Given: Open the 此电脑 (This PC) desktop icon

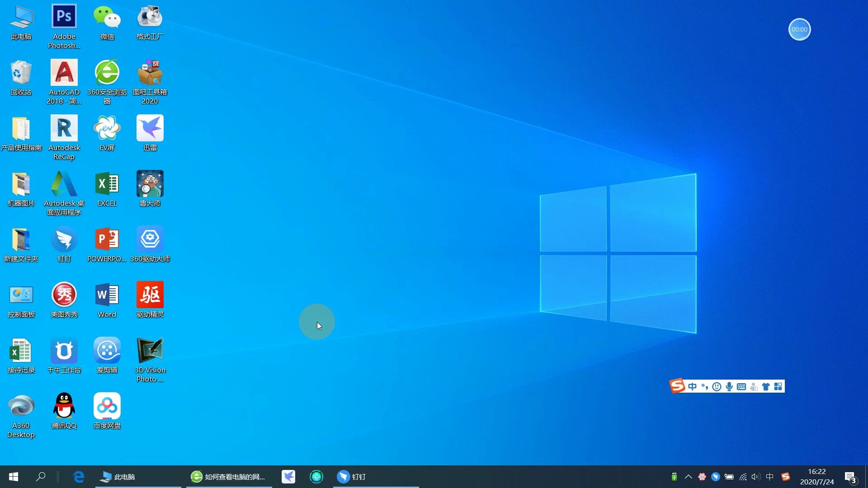Looking at the screenshot, I should pyautogui.click(x=21, y=23).
